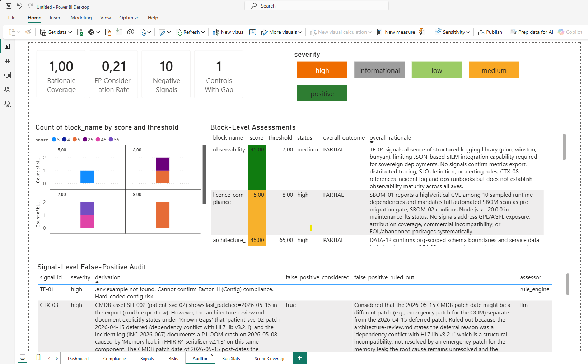The width and height of the screenshot is (588, 364).
Task: Add a new report page
Action: (300, 358)
